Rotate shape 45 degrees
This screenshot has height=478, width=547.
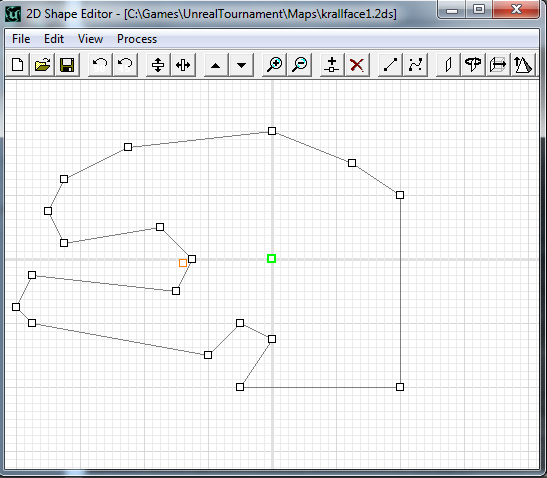click(x=125, y=65)
